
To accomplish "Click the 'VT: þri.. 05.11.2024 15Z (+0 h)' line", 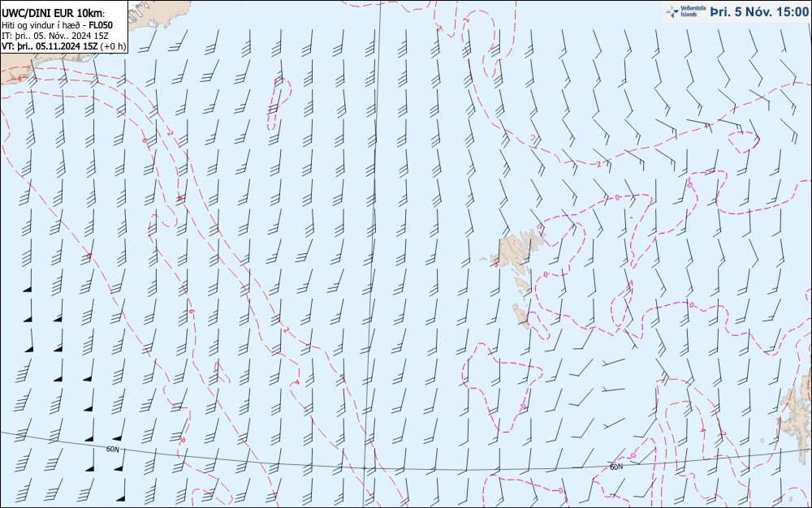I will click(63, 46).
